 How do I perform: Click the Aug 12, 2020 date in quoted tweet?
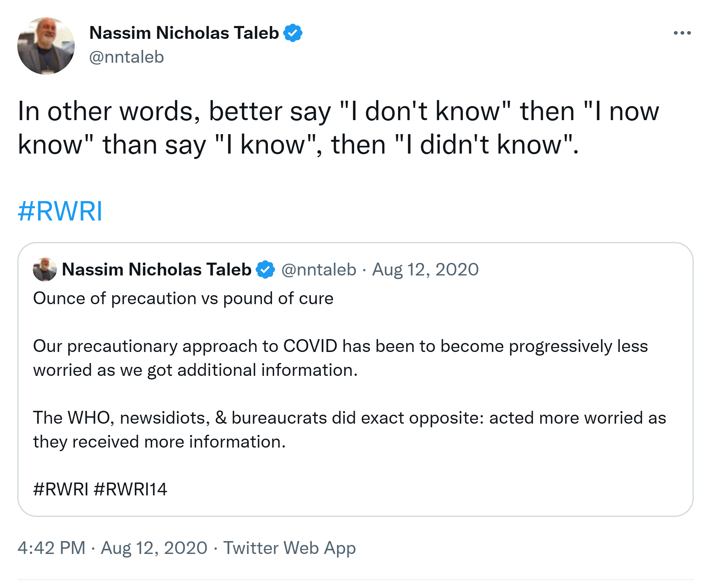click(x=425, y=269)
